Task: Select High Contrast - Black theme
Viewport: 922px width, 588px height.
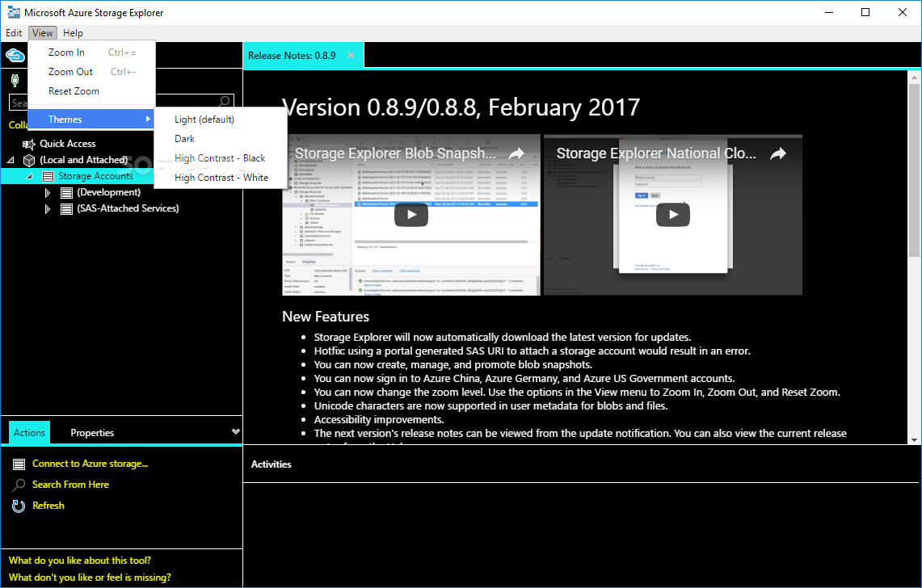Action: pyautogui.click(x=221, y=158)
